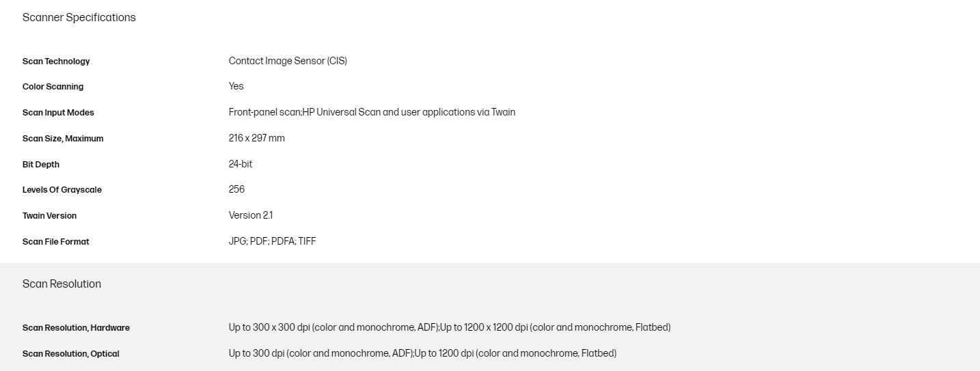The height and width of the screenshot is (371, 980).
Task: Click the Front-panel scan input modes text
Action: [372, 112]
